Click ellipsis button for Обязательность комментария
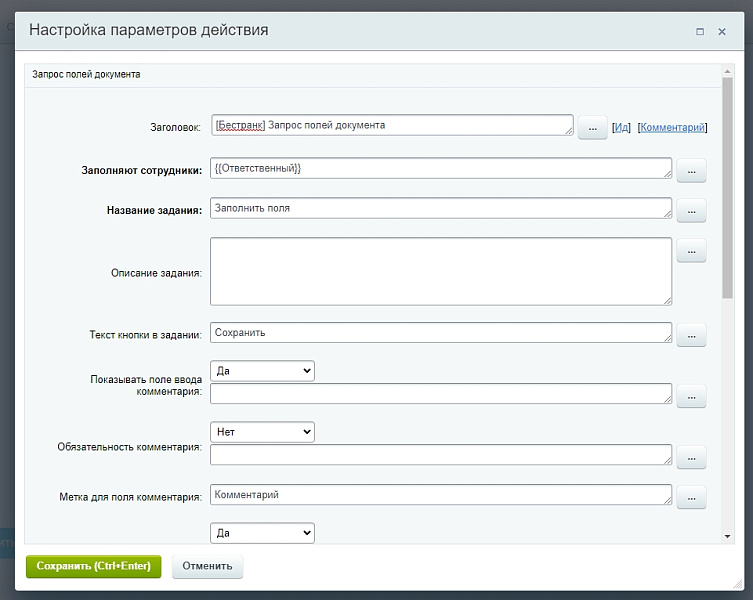The height and width of the screenshot is (600, 753). click(x=691, y=457)
